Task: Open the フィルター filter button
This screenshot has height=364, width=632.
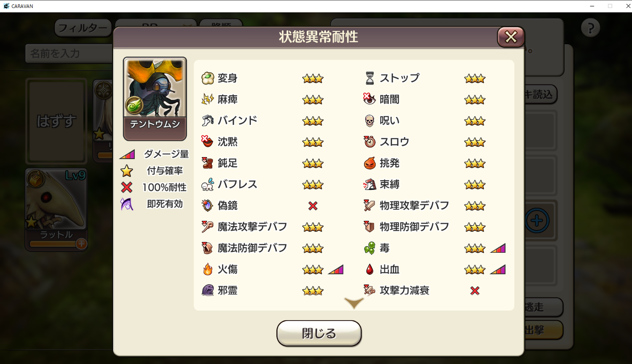Action: pos(83,28)
